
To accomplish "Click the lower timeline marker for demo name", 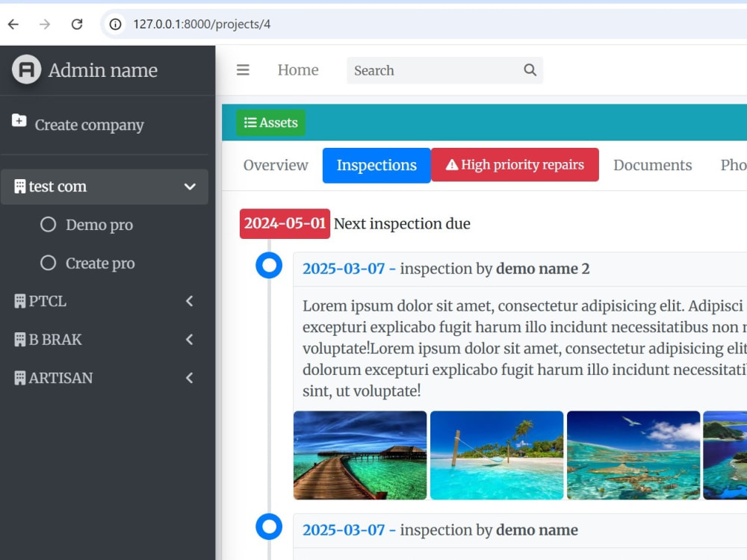I will (x=269, y=526).
